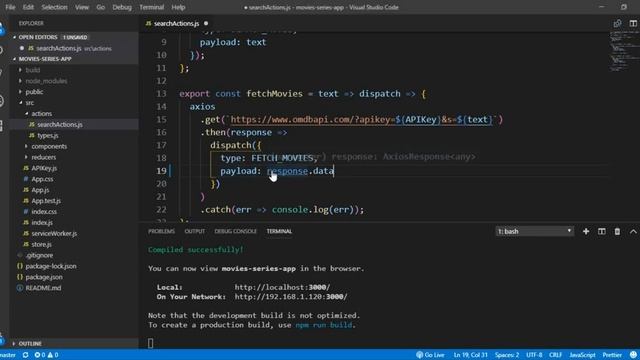Expand the build folder
The height and width of the screenshot is (360, 640).
point(33,70)
